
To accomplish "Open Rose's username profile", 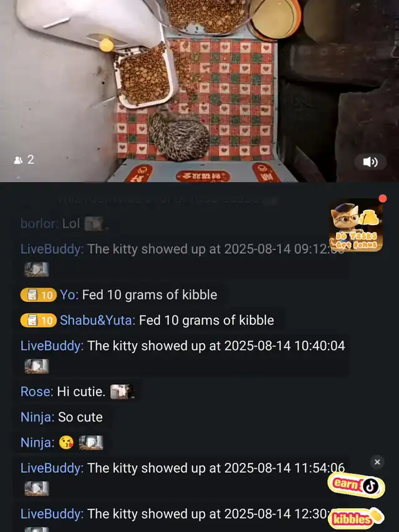I will pos(37,392).
